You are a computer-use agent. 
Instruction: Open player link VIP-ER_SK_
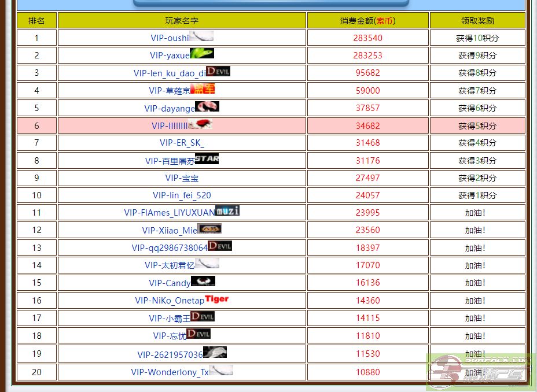(182, 143)
